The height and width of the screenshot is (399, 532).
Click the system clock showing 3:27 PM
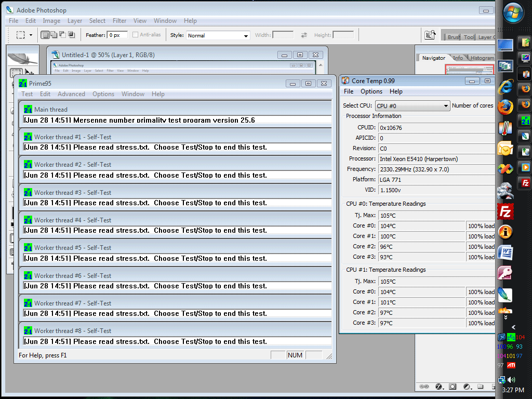513,390
